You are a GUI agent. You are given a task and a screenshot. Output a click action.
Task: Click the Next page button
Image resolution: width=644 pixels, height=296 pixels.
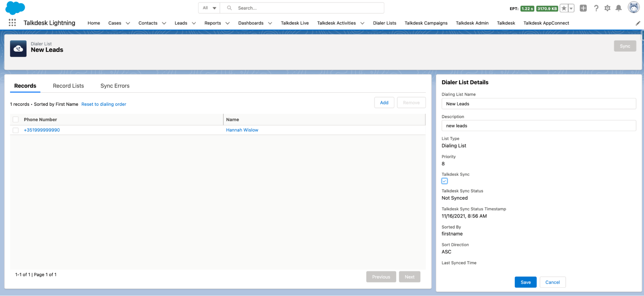[x=409, y=277]
